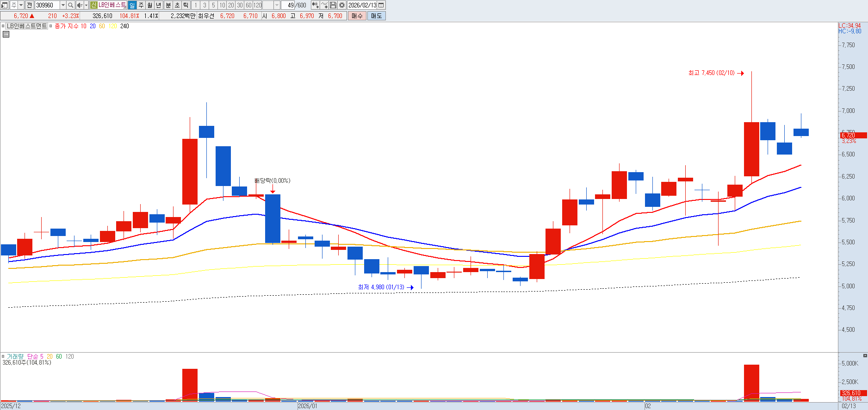
Task: Open the dropdown arrow next to 주
Action: [21, 5]
